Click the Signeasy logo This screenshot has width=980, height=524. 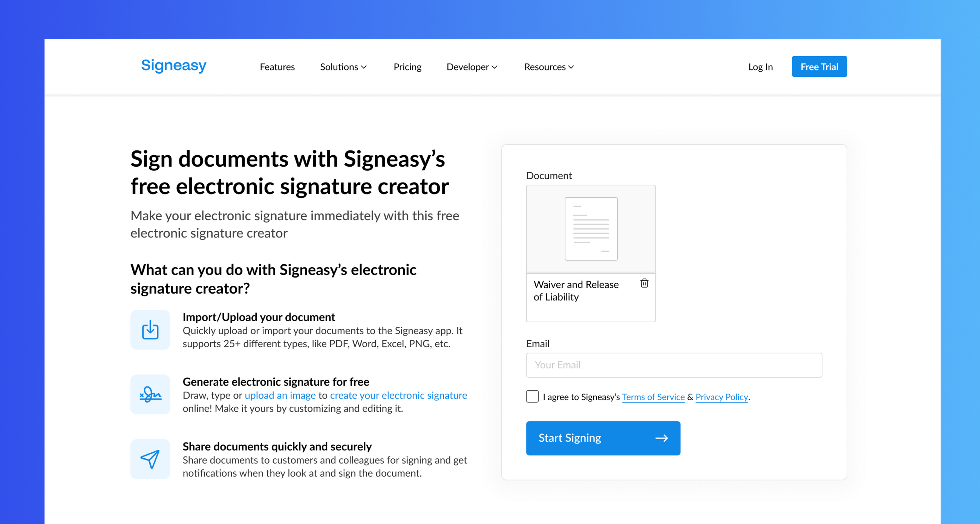[x=173, y=66]
